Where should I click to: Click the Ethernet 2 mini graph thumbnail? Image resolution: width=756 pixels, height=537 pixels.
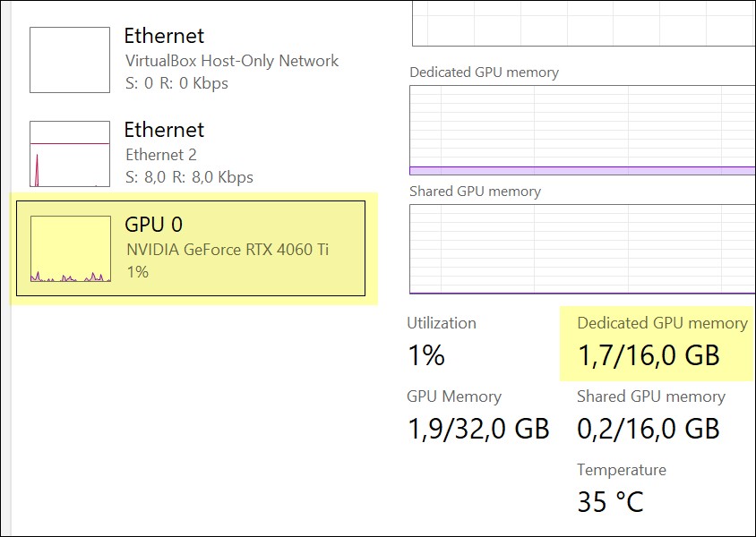(x=69, y=154)
